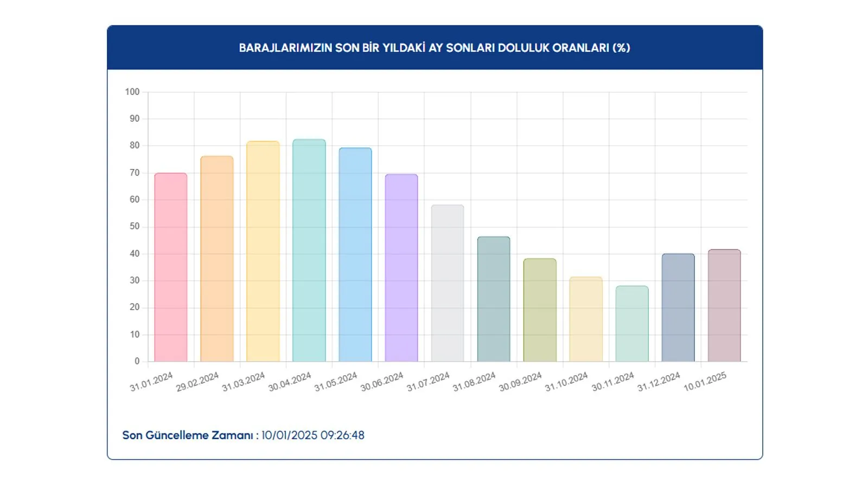This screenshot has height=488, width=868.
Task: Select the teal bar for 30.04.2024
Action: pos(309,251)
